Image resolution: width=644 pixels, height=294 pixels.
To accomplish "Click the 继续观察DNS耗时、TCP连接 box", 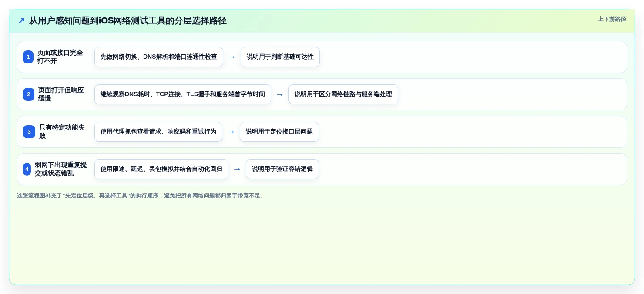I will pyautogui.click(x=183, y=94).
